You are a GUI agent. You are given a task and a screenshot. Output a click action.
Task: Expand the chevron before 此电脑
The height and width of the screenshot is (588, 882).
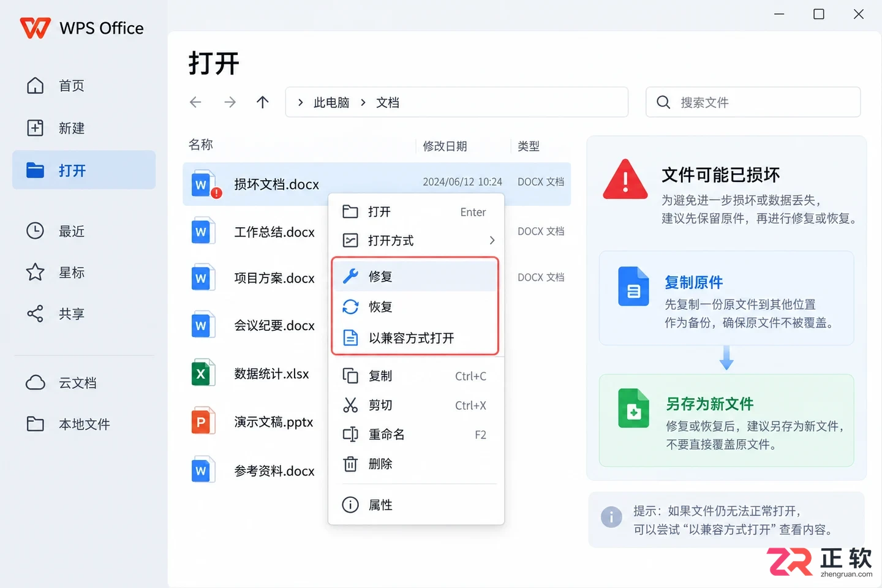300,102
